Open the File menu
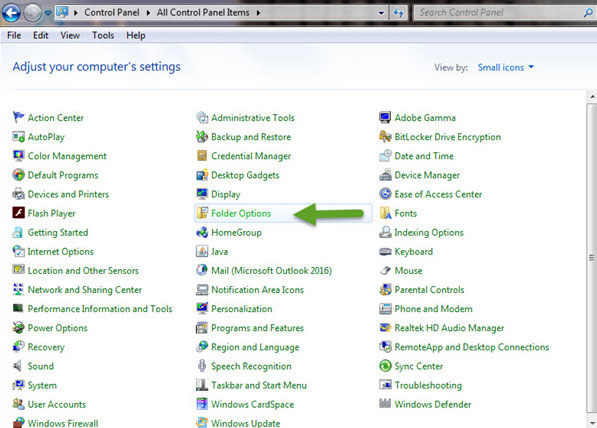The height and width of the screenshot is (428, 597). pyautogui.click(x=14, y=35)
